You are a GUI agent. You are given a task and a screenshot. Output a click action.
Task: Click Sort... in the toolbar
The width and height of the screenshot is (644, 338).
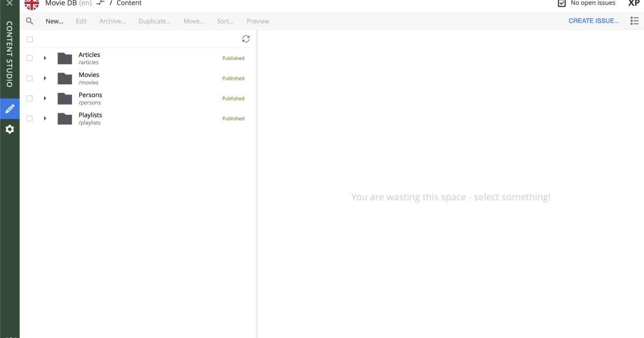[x=225, y=21]
